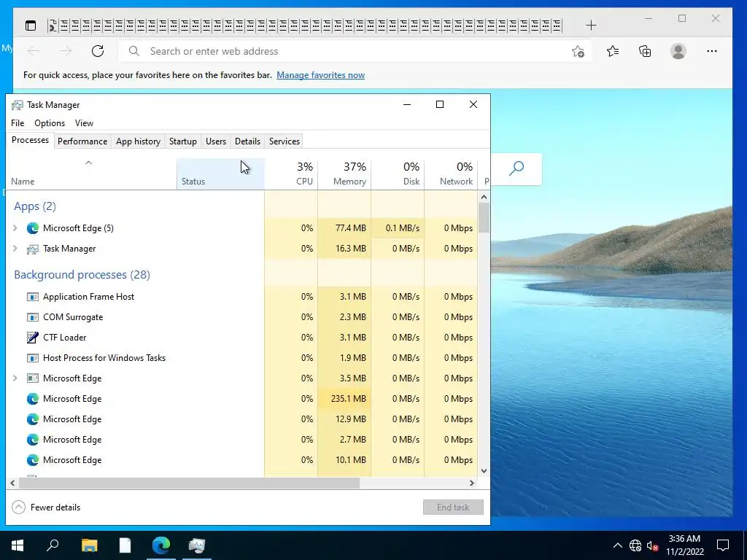Click the network globe tray icon
Image resolution: width=747 pixels, height=560 pixels.
pyautogui.click(x=635, y=545)
